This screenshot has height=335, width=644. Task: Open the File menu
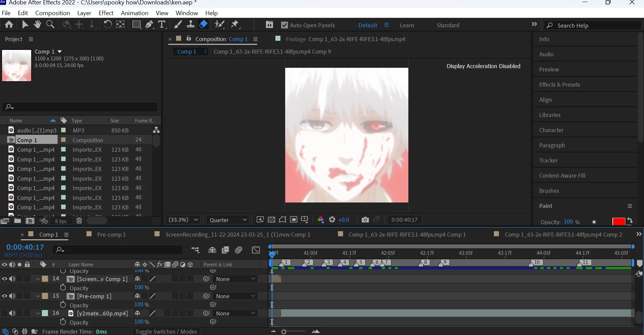tap(6, 13)
